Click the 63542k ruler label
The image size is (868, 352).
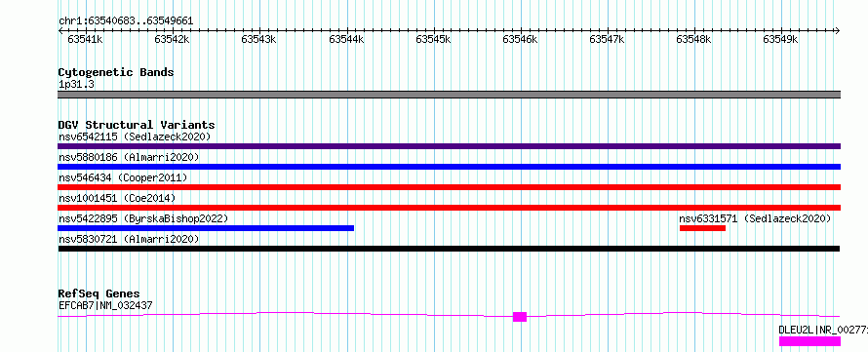[x=172, y=39]
